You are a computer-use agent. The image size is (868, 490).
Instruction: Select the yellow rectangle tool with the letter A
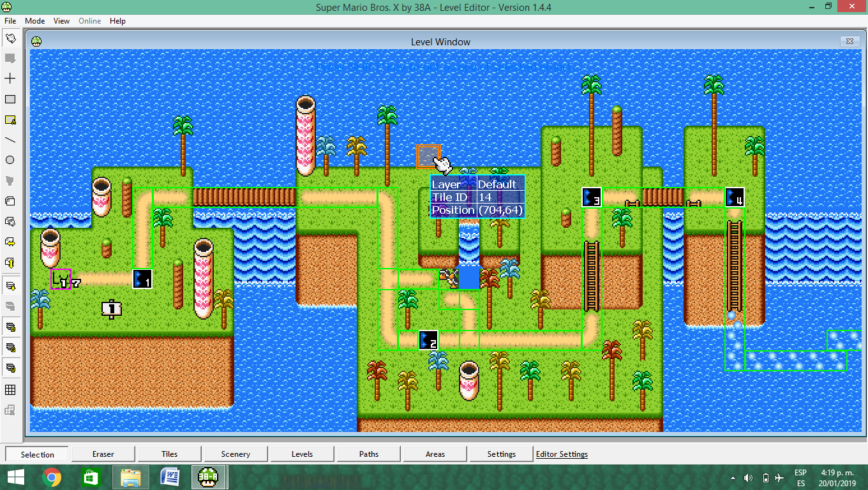(10, 119)
